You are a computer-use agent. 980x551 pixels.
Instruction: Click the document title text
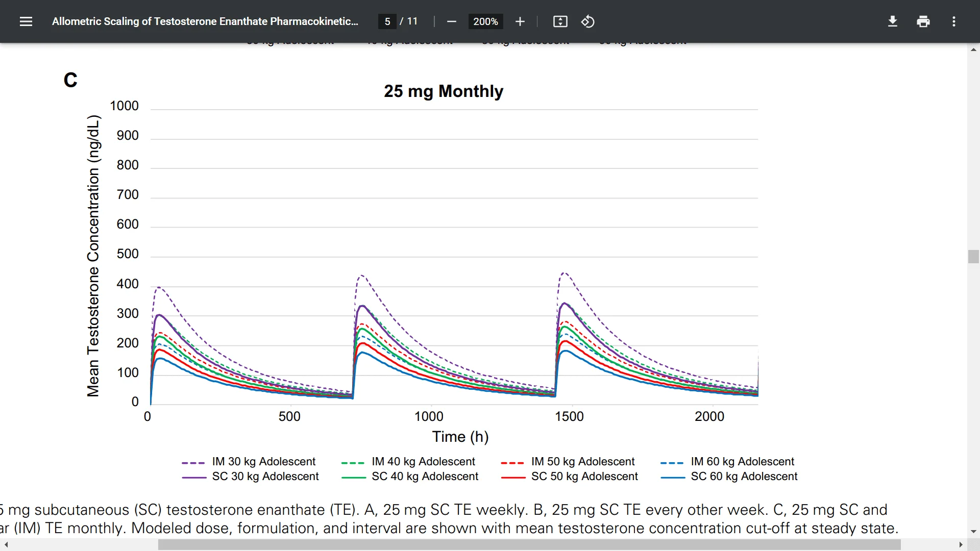pyautogui.click(x=205, y=21)
